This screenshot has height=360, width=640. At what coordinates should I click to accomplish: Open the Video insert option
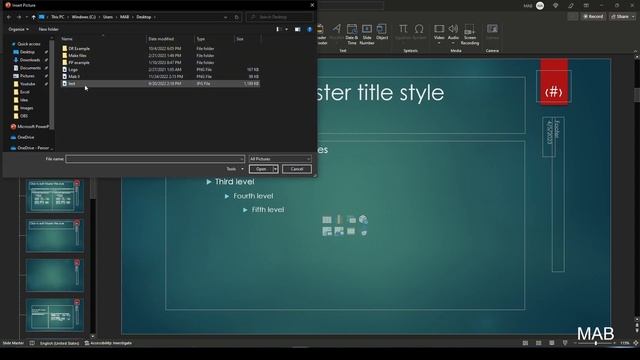[439, 33]
